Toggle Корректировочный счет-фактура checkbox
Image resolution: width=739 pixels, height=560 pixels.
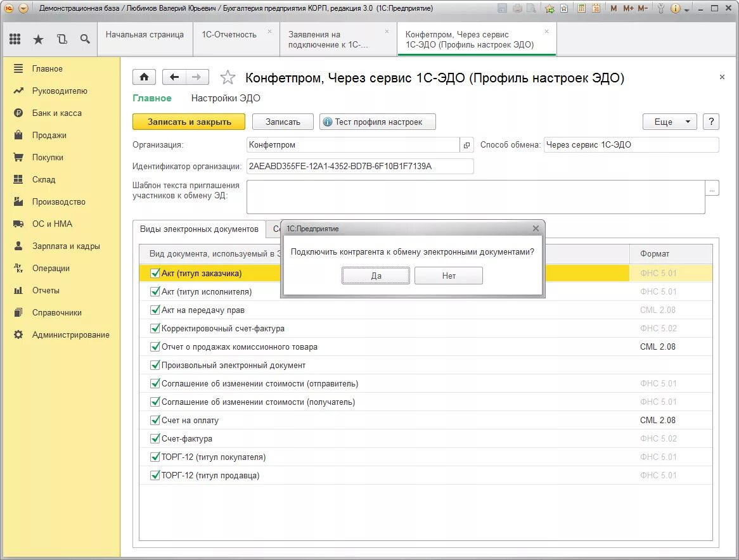coord(155,328)
